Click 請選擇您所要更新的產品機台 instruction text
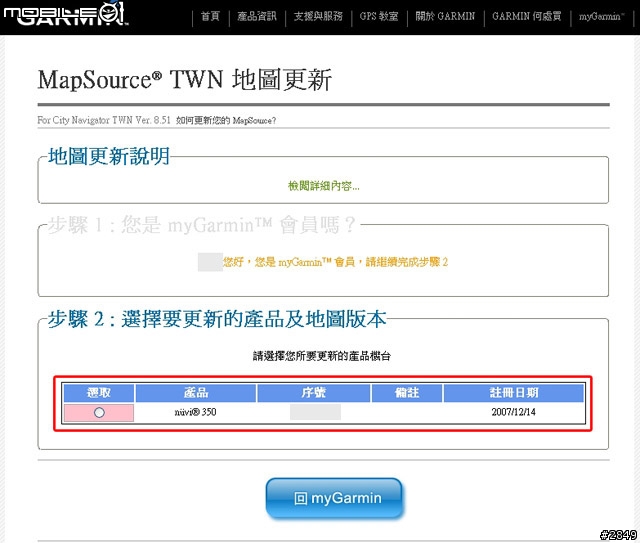The height and width of the screenshot is (543, 640). pos(322,356)
